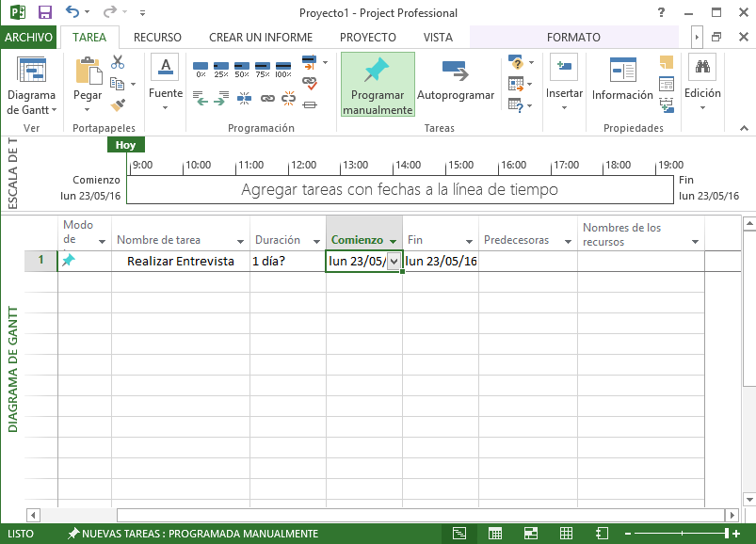Screen dimensions: 756x544
Task: Click the Información button
Action: (x=622, y=81)
